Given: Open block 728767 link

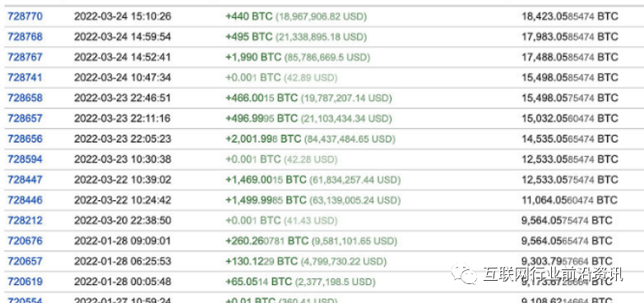Looking at the screenshot, I should click(x=25, y=57).
